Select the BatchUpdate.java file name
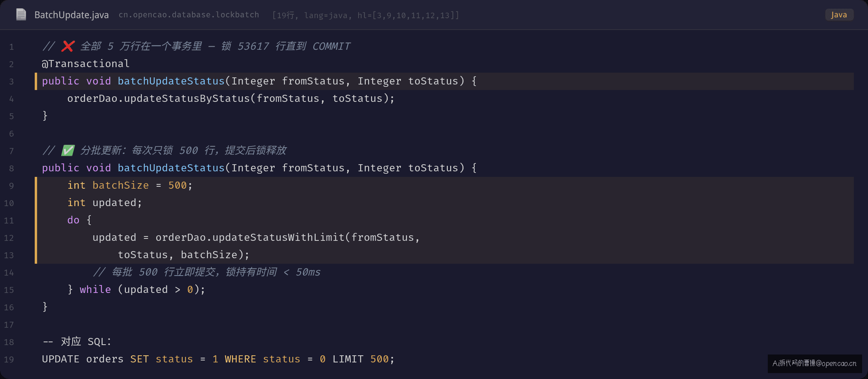Screen dimensions: 868x379 pyautogui.click(x=71, y=15)
